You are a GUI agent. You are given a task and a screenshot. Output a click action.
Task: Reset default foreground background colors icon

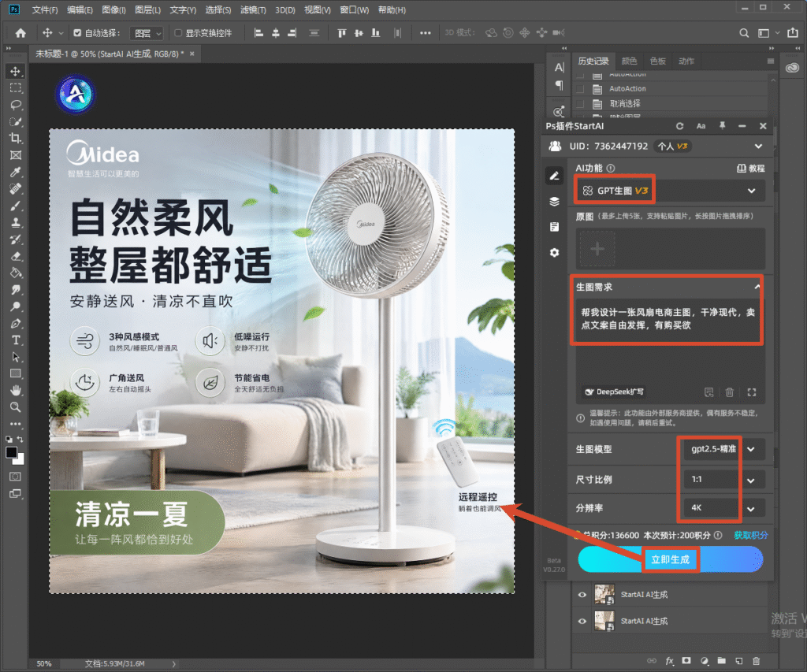tap(9, 440)
